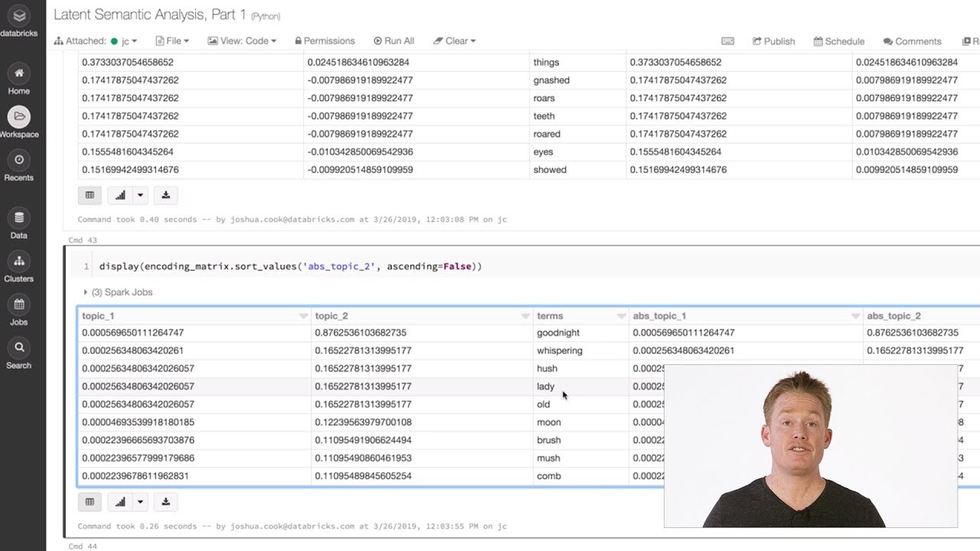This screenshot has width=980, height=551.
Task: Run All notebook commands
Action: coord(394,41)
